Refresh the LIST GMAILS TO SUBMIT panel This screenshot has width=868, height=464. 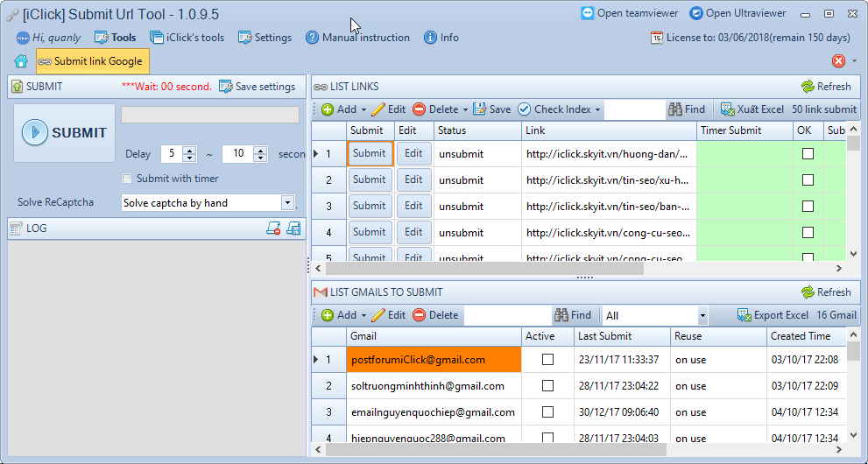pyautogui.click(x=826, y=292)
